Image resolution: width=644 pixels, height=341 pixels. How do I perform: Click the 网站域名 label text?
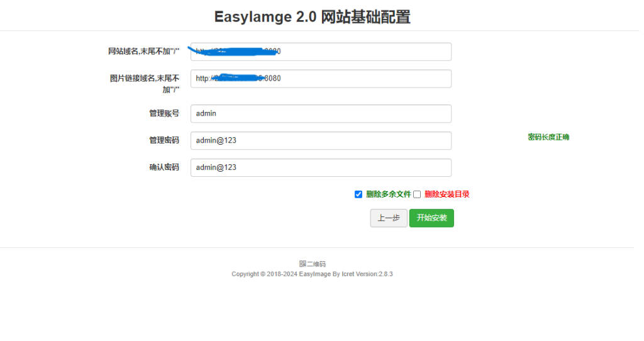pyautogui.click(x=144, y=52)
